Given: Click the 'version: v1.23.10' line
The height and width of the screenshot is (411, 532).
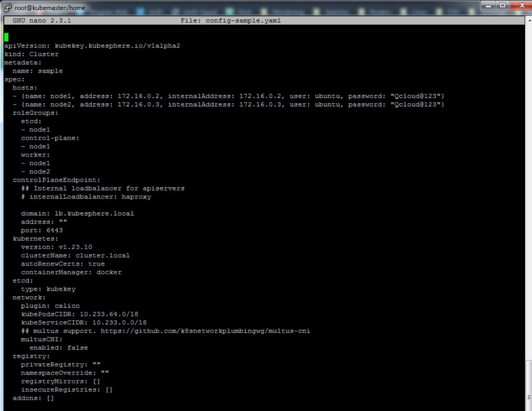Looking at the screenshot, I should point(57,247).
